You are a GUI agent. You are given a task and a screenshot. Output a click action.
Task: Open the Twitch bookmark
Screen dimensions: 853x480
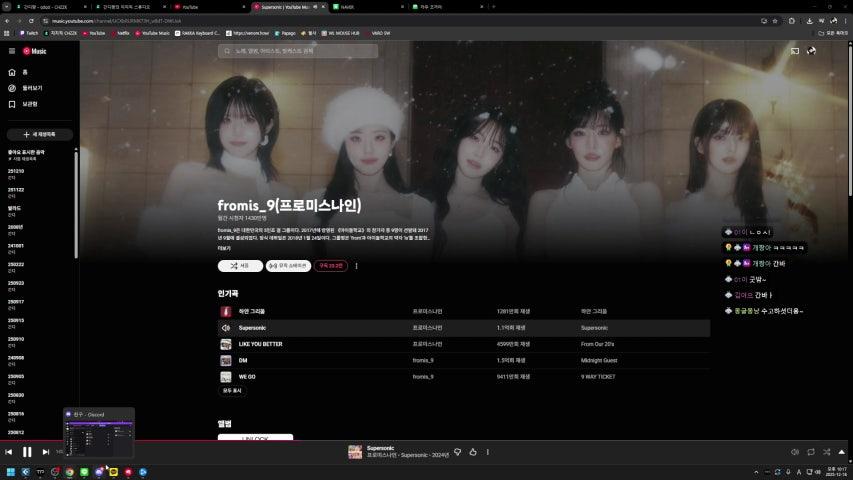click(29, 33)
